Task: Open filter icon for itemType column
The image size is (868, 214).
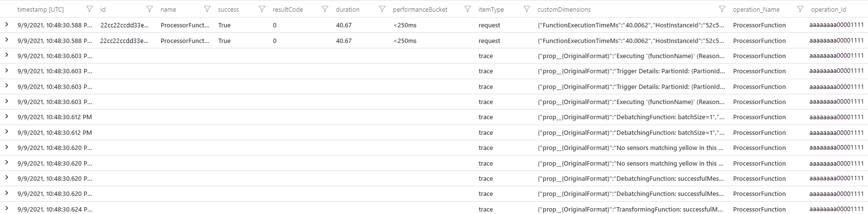Action: click(x=527, y=9)
